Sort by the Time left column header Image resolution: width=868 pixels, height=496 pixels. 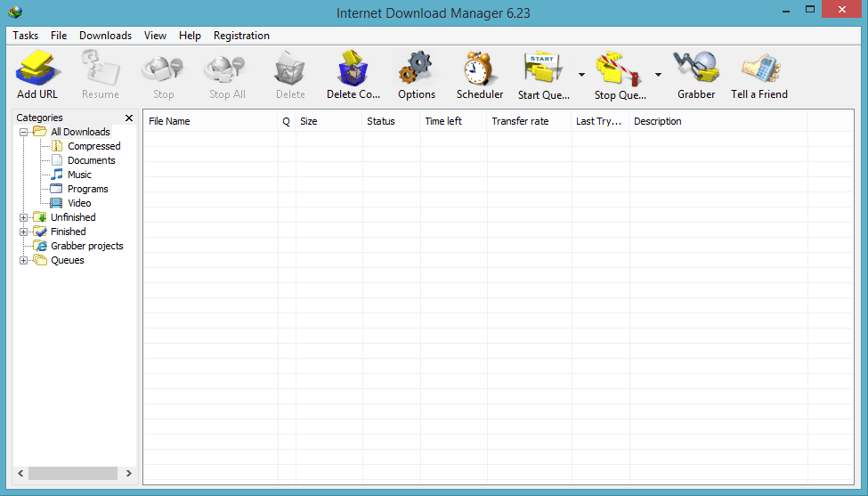click(x=453, y=121)
